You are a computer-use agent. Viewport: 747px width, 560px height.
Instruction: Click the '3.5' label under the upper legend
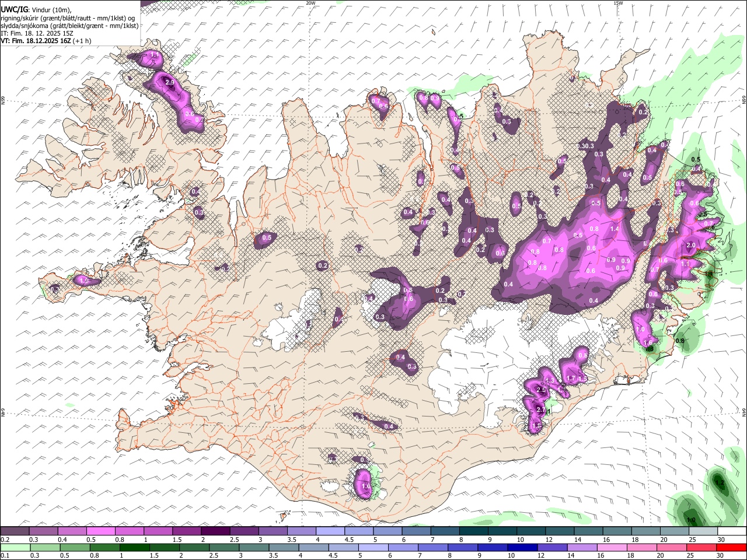(292, 540)
